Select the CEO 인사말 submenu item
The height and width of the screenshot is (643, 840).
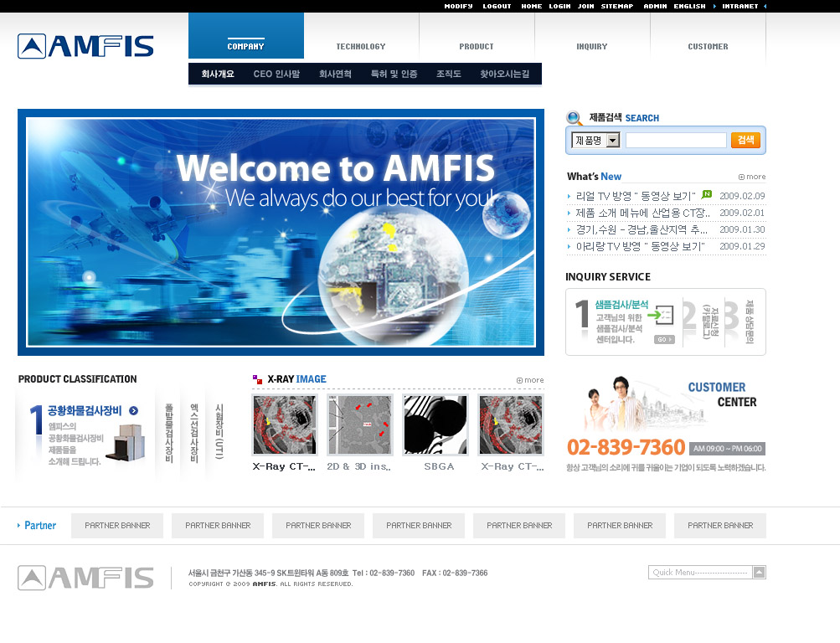click(276, 74)
